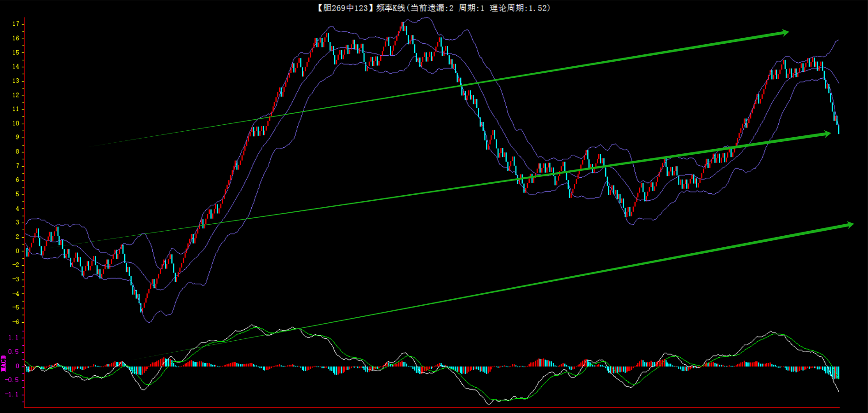Select the latest candlestick at right edge
The image size is (868, 413).
839,129
